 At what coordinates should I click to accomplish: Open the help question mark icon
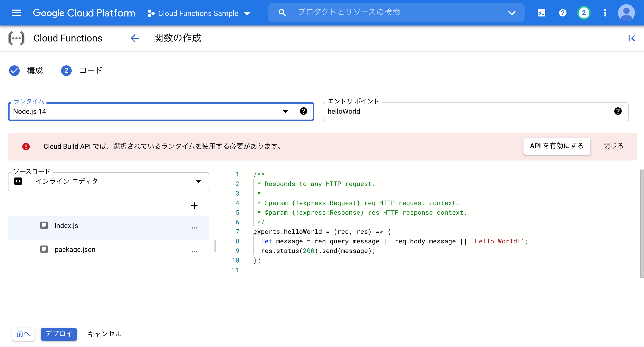[x=562, y=13]
